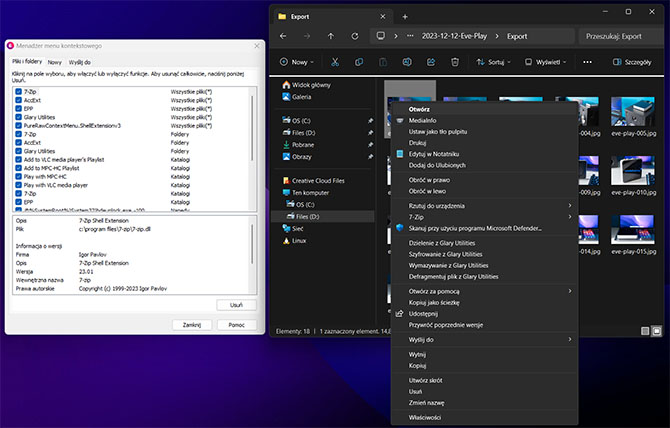The image size is (670, 428).
Task: Expand chevron after the PC icon in address bar
Action: (396, 36)
